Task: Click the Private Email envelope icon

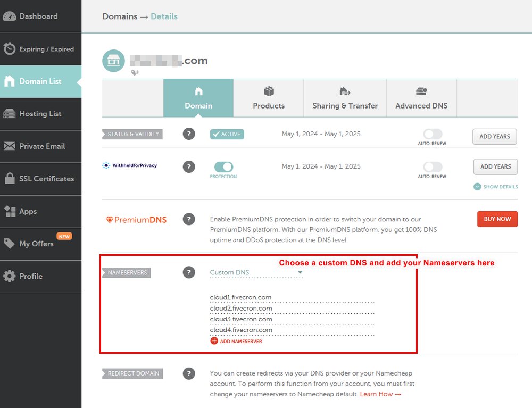Action: point(9,146)
